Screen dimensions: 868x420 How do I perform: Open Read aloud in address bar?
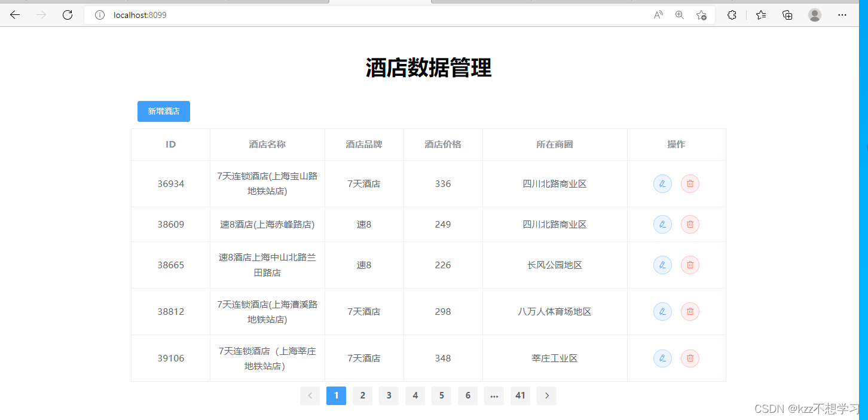click(x=658, y=15)
